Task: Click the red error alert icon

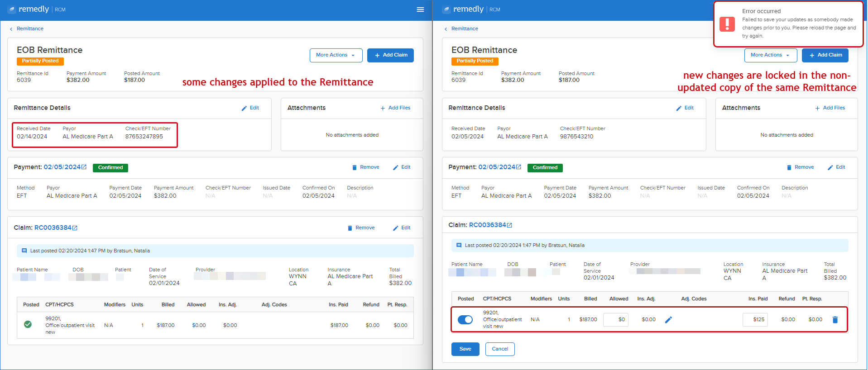Action: point(727,24)
